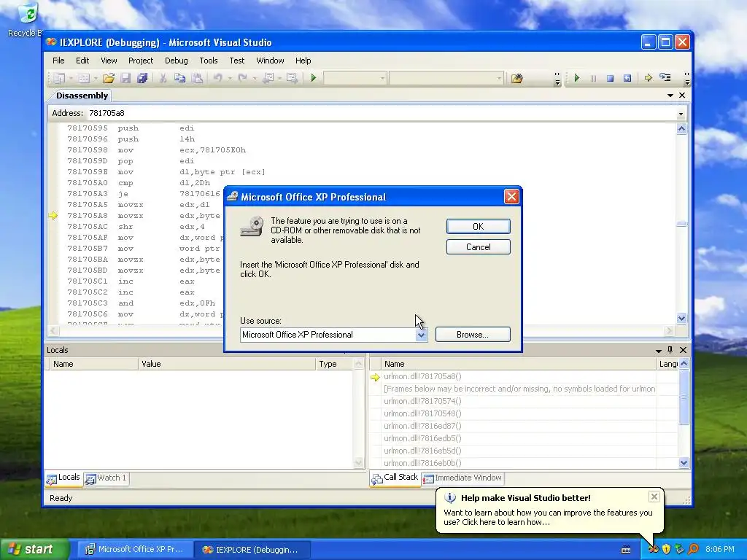Click OK in the Office XP dialog
This screenshot has width=747, height=560.
click(x=479, y=227)
